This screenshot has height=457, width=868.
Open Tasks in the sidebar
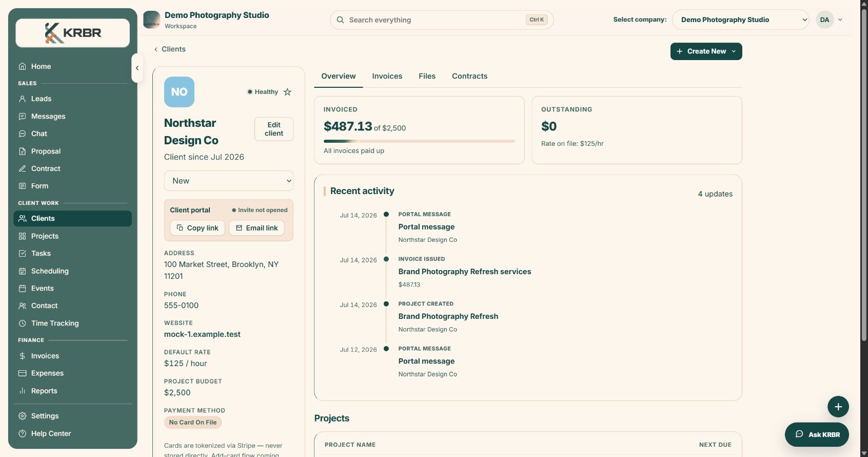(x=72, y=253)
